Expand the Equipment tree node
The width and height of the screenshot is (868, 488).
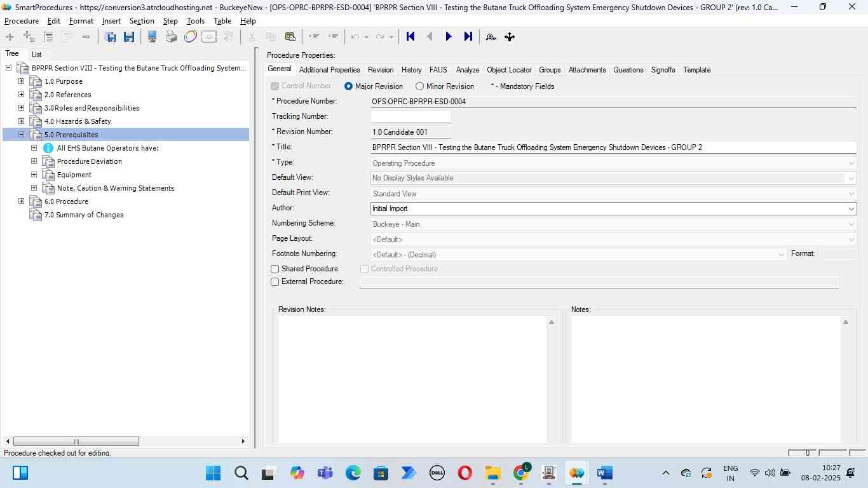click(x=34, y=175)
